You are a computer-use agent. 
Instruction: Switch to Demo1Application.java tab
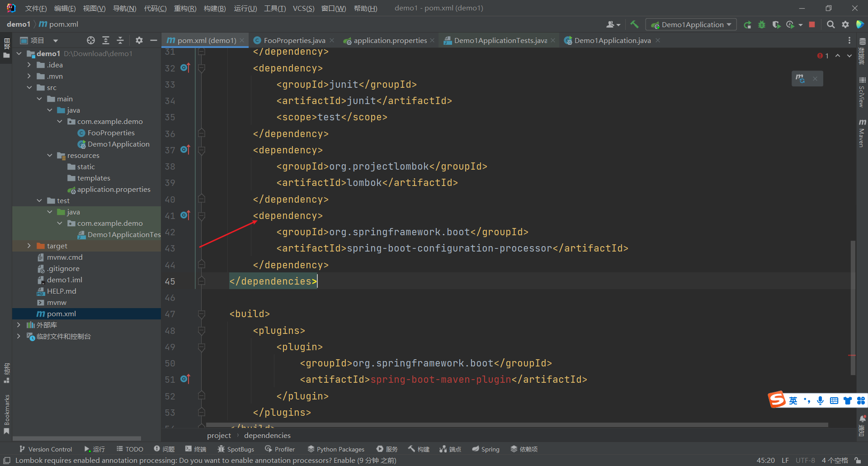tap(612, 40)
